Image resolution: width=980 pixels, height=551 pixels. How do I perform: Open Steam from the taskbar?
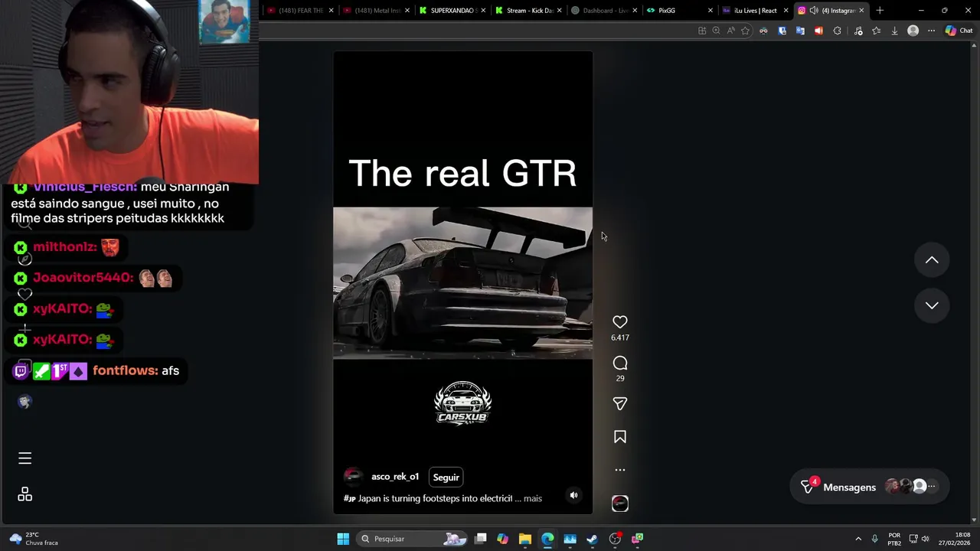click(592, 539)
